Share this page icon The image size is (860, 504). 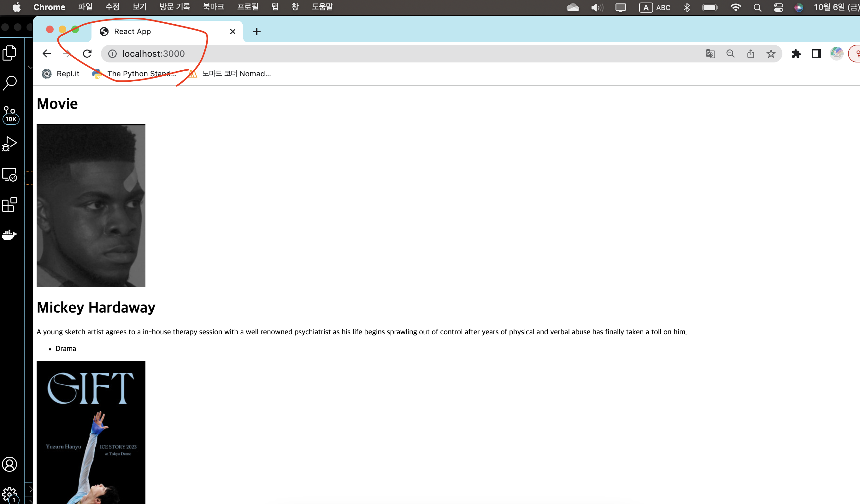point(751,54)
